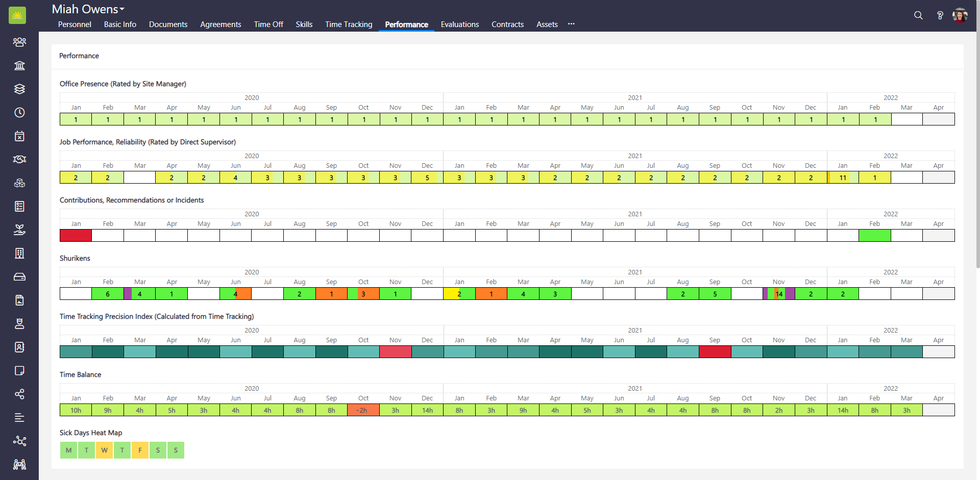980x480 pixels.
Task: Switch to the Time Tracking tab
Action: [x=349, y=24]
